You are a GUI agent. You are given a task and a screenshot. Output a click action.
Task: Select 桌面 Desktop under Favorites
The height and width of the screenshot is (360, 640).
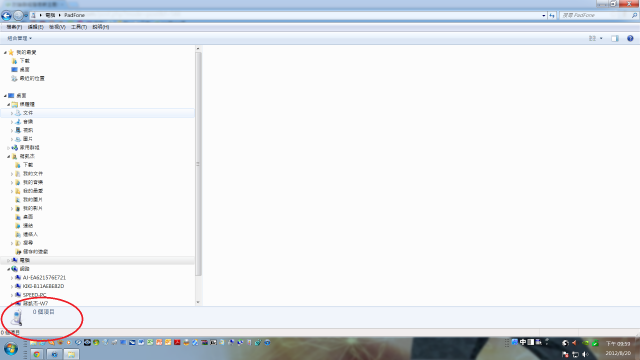pyautogui.click(x=24, y=69)
